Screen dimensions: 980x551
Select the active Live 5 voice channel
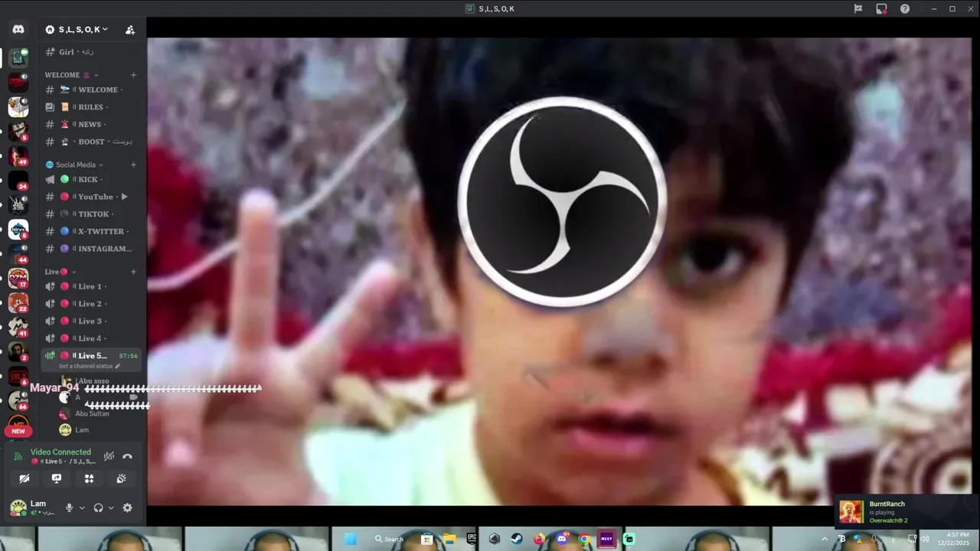90,356
